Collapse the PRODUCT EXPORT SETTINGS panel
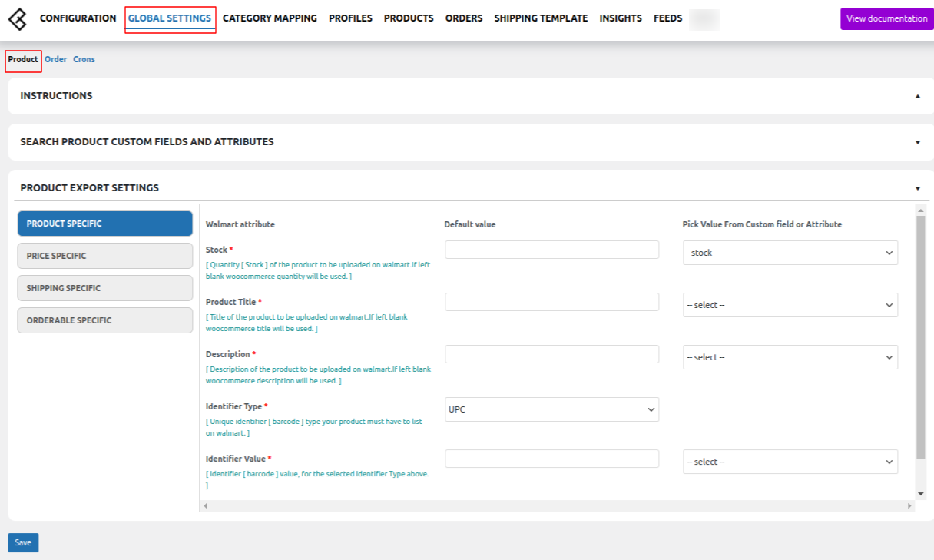The width and height of the screenshot is (934, 560). [916, 187]
